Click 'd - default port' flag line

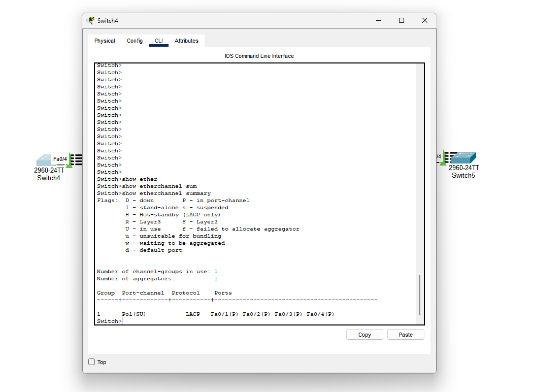(x=154, y=250)
